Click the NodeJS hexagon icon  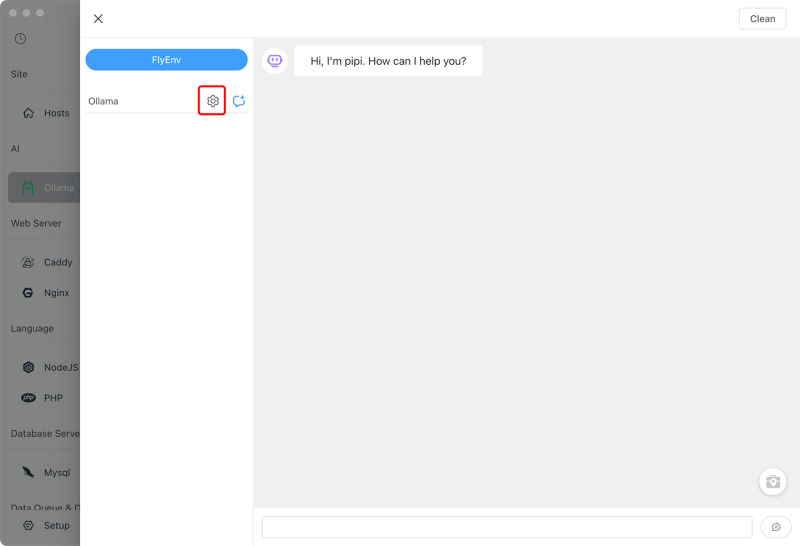pyautogui.click(x=29, y=367)
